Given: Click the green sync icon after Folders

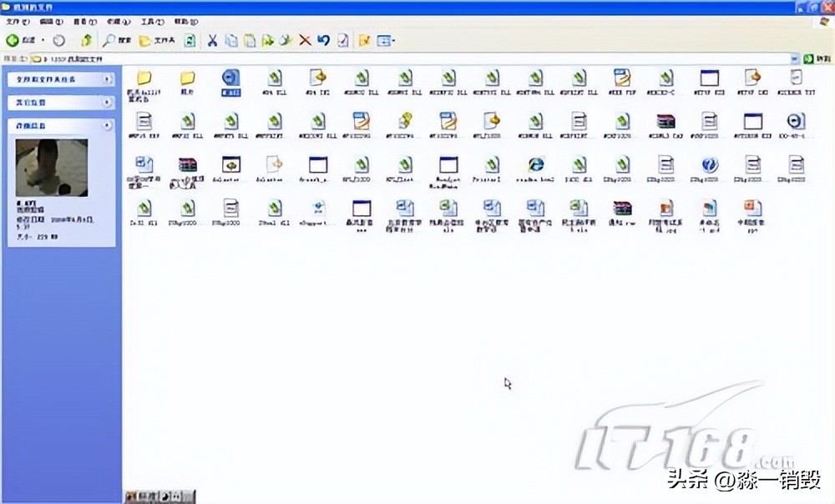Looking at the screenshot, I should click(190, 40).
